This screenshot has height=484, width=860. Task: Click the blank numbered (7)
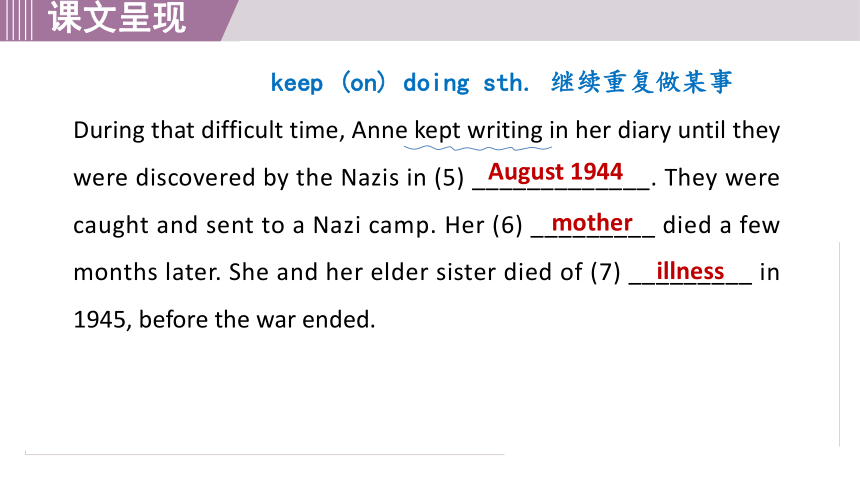(x=690, y=273)
